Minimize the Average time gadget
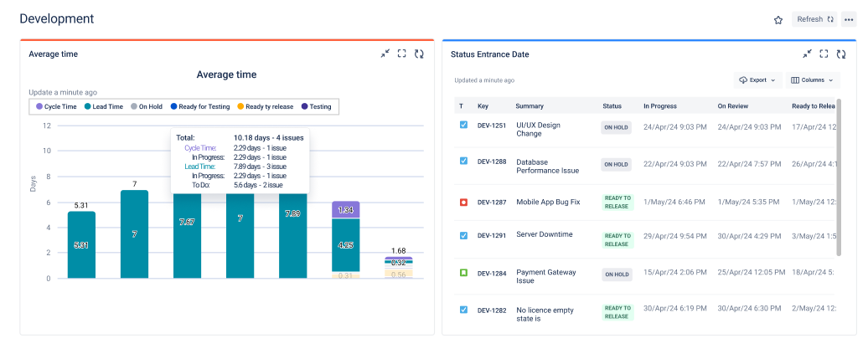 click(x=385, y=54)
